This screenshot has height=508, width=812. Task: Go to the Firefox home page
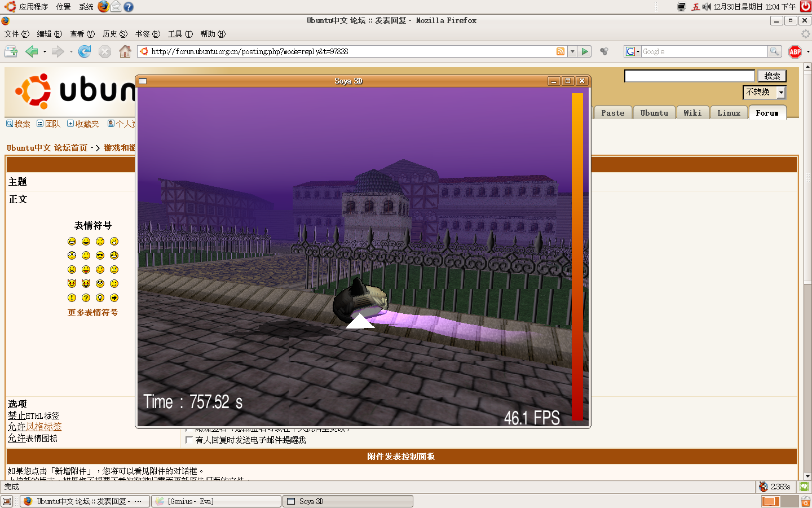click(x=125, y=51)
